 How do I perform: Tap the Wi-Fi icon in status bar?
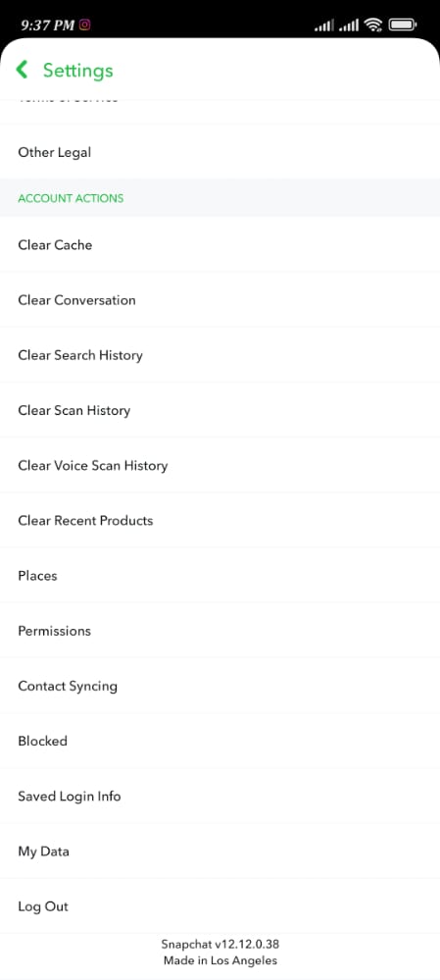tap(373, 25)
